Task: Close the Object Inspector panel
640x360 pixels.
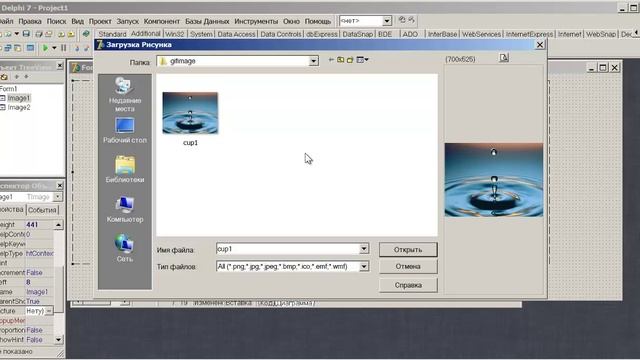Action: click(x=60, y=186)
